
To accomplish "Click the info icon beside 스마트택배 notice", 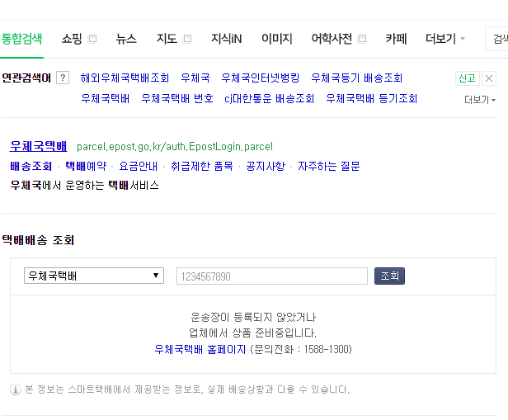I will tap(16, 389).
